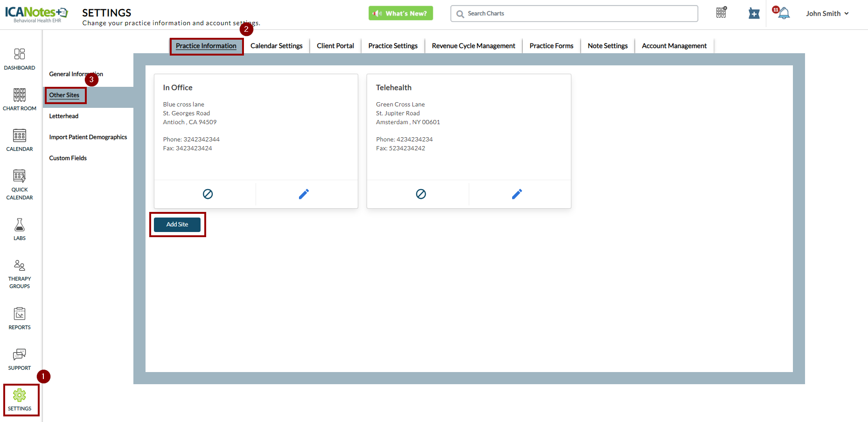This screenshot has width=868, height=422.
Task: Open the chart room shortcut in header
Action: [x=722, y=12]
